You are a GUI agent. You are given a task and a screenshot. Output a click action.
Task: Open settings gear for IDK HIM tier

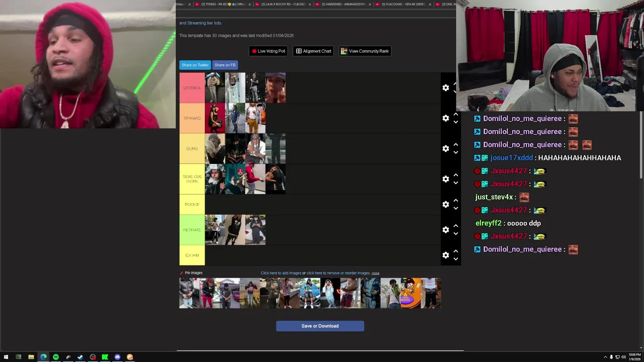tap(446, 255)
